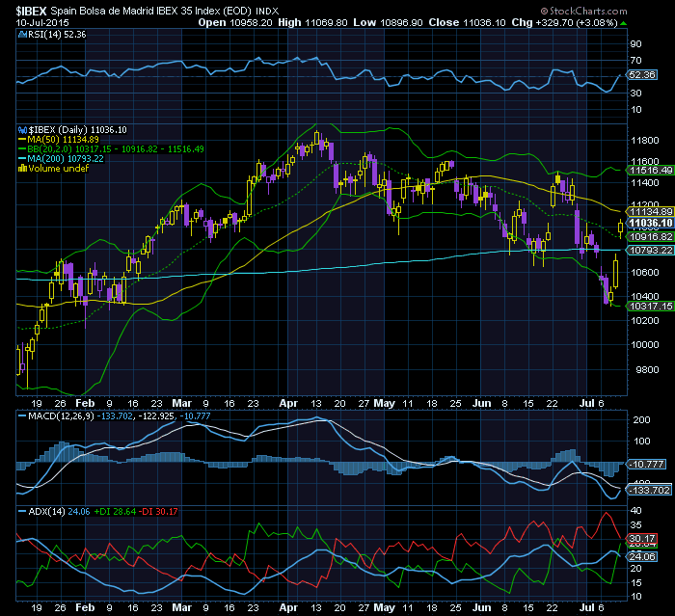Click the RSI(14) 52.36 legend text
This screenshot has width=675, height=616.
pyautogui.click(x=57, y=35)
